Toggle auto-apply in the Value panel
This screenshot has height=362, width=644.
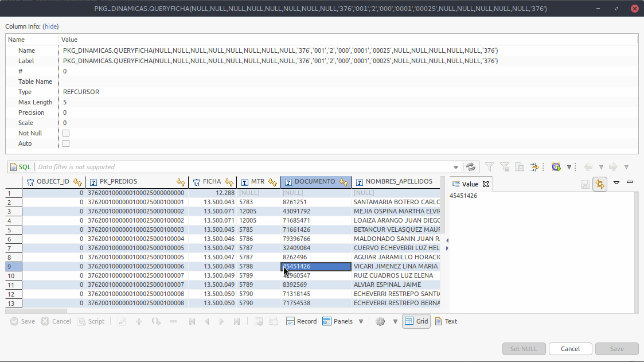coord(599,183)
